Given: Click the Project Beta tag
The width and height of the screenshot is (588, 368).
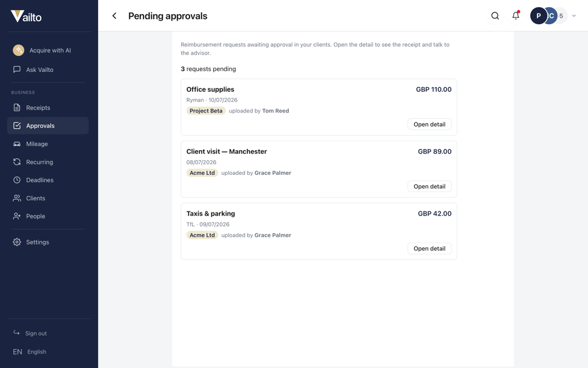Looking at the screenshot, I should coord(206,111).
